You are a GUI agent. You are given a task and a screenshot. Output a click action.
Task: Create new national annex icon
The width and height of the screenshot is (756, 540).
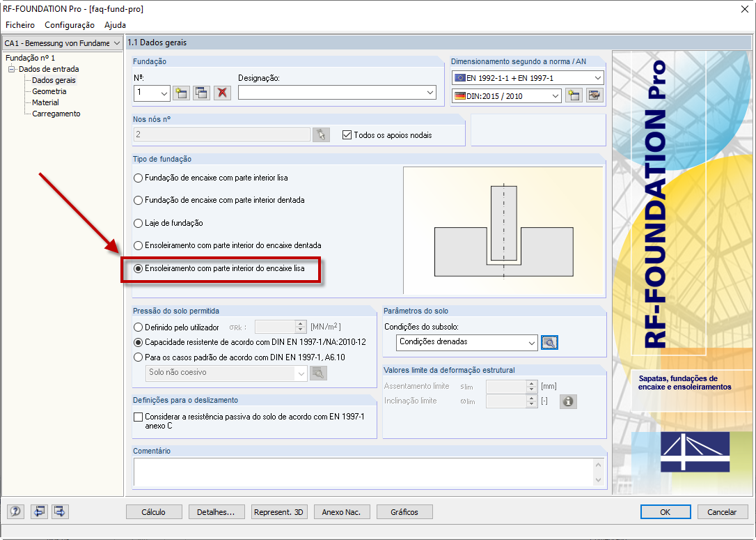click(x=574, y=95)
